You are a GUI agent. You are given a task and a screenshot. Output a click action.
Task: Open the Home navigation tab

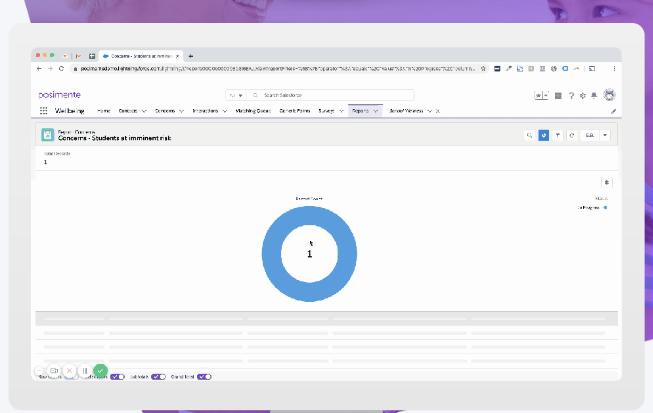(104, 110)
